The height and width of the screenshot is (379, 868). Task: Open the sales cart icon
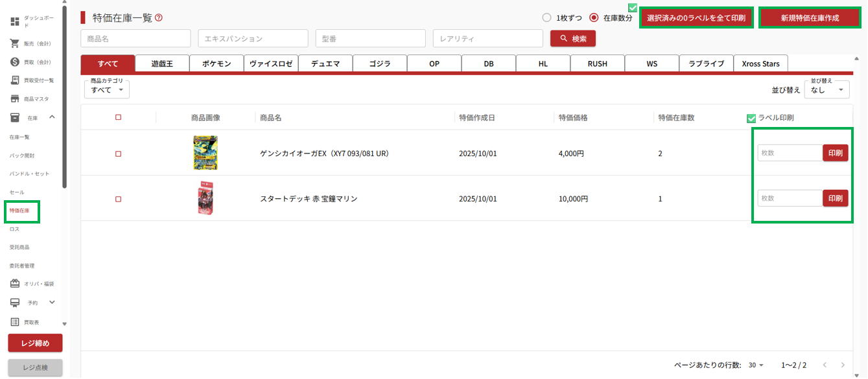point(14,43)
